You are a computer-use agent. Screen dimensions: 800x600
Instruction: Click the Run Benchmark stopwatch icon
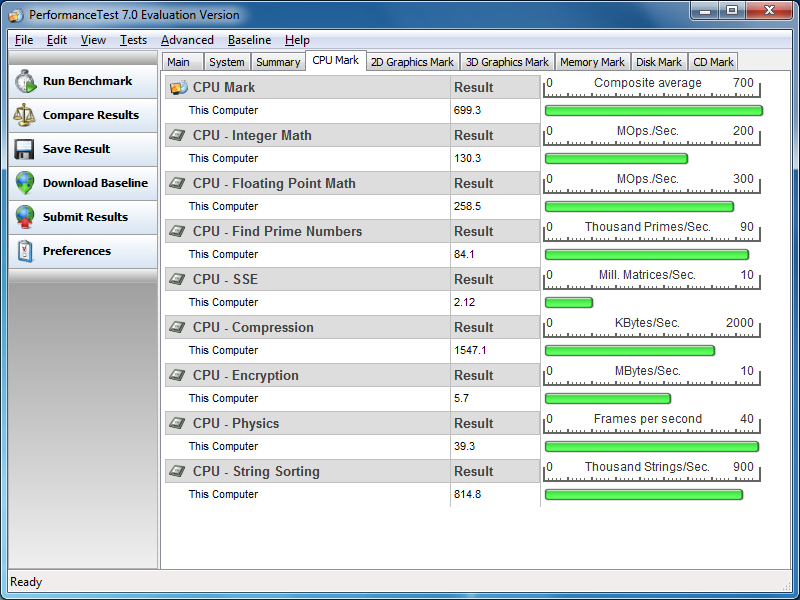(x=25, y=81)
